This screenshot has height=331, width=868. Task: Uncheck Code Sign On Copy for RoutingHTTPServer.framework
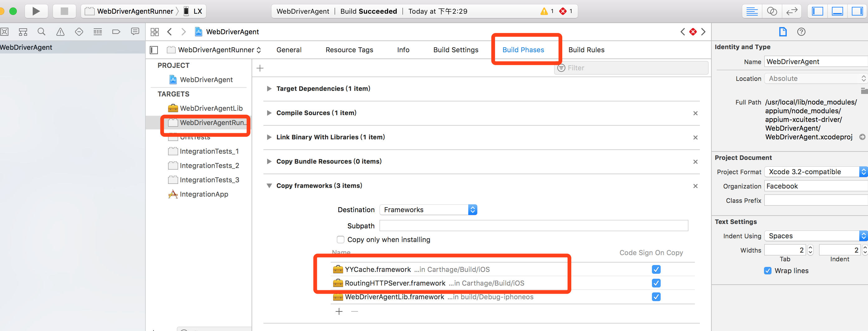coord(656,283)
